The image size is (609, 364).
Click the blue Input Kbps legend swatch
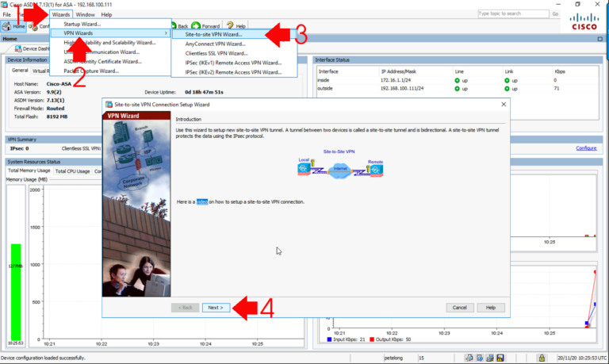(329, 339)
